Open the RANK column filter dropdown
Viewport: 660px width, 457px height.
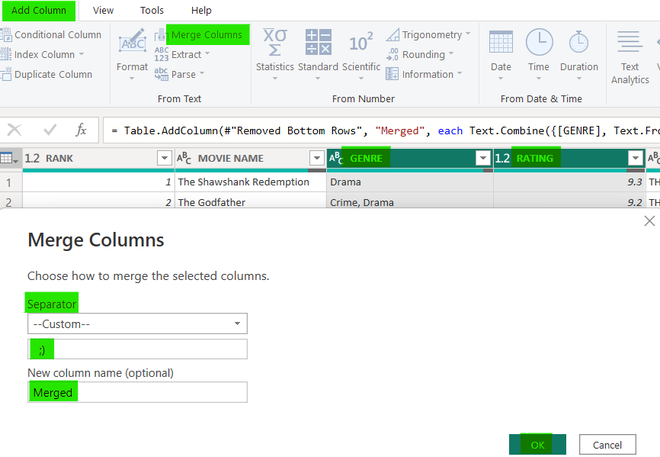[x=164, y=158]
